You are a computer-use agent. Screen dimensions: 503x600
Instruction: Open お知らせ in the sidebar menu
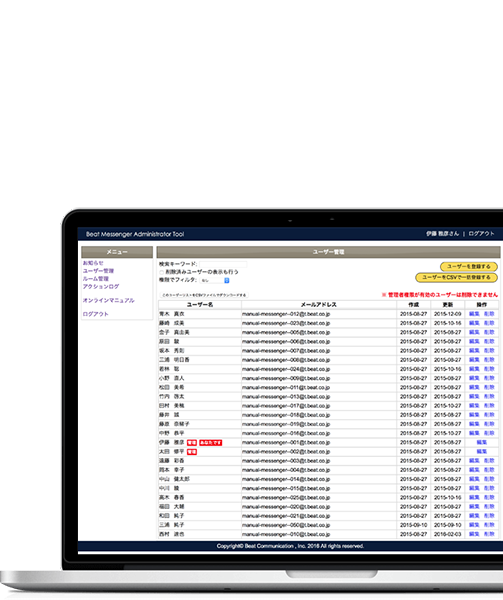pyautogui.click(x=93, y=263)
